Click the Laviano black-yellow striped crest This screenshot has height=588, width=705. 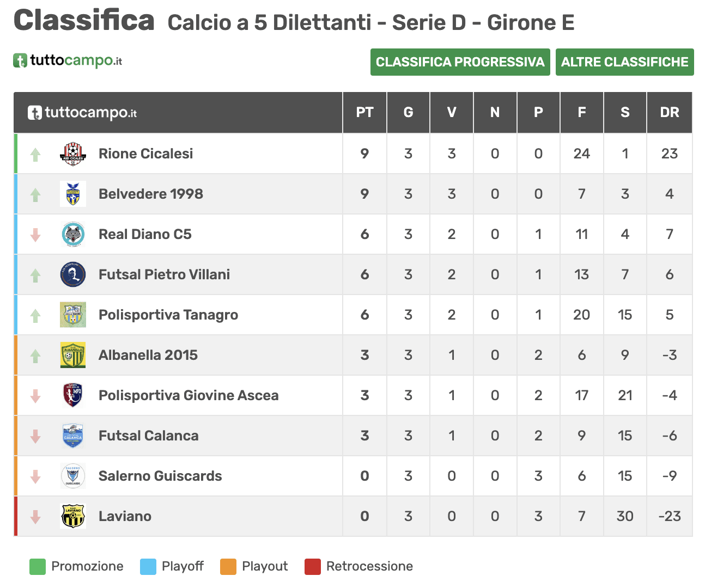point(73,517)
